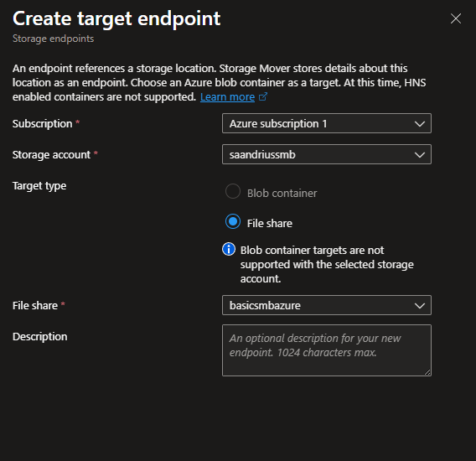Click the Storage endpoints subtitle text
The image size is (476, 461).
pyautogui.click(x=53, y=39)
